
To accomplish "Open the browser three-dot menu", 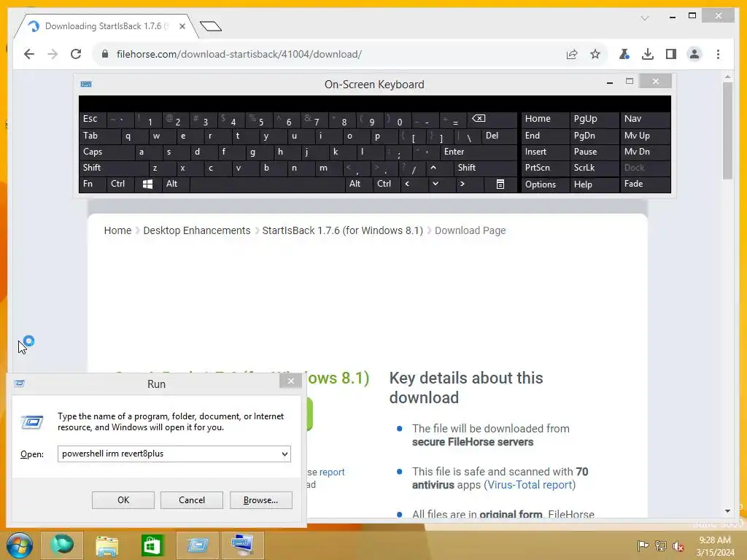I will coord(718,54).
